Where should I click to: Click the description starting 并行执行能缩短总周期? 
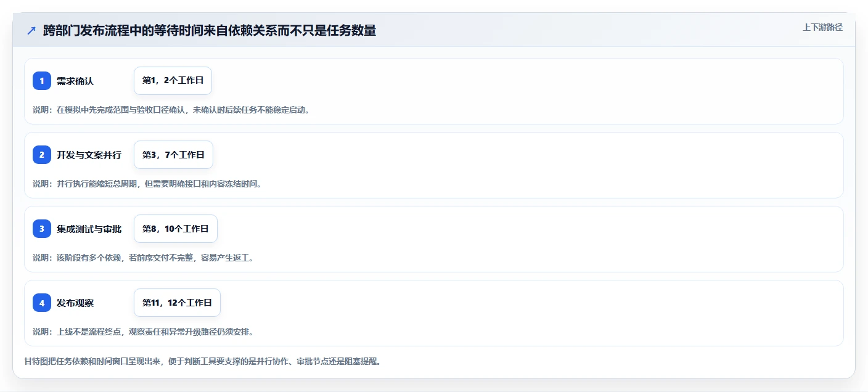pos(147,184)
